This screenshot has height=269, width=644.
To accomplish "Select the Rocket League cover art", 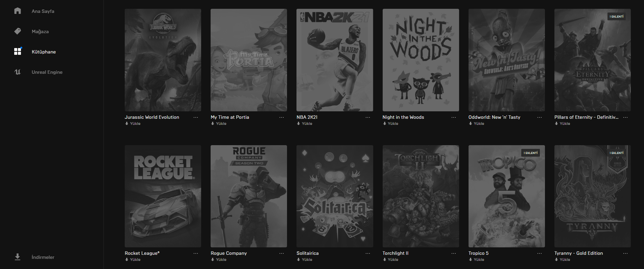I will [163, 196].
